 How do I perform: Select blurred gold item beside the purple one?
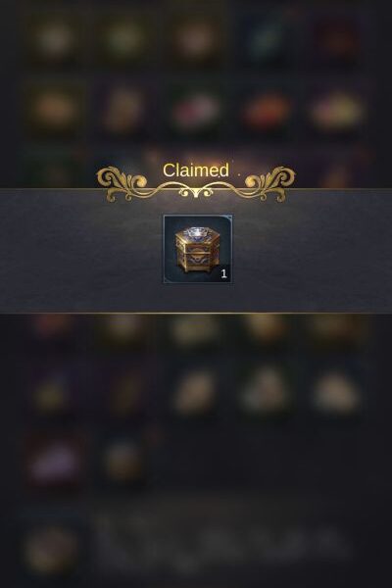[x=123, y=461]
